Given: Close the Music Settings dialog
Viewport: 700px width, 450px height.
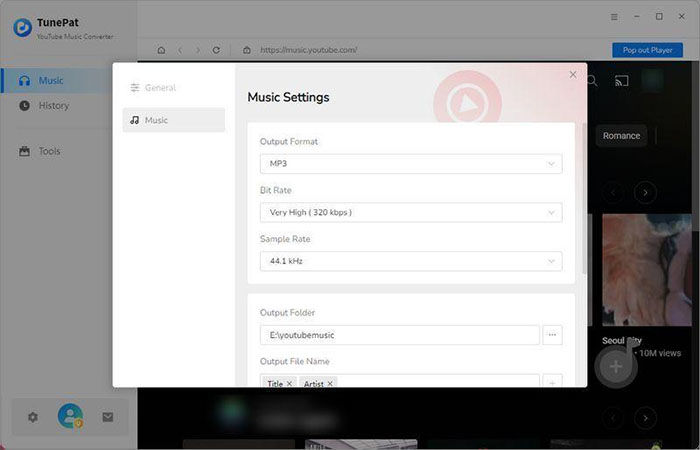Looking at the screenshot, I should (573, 75).
